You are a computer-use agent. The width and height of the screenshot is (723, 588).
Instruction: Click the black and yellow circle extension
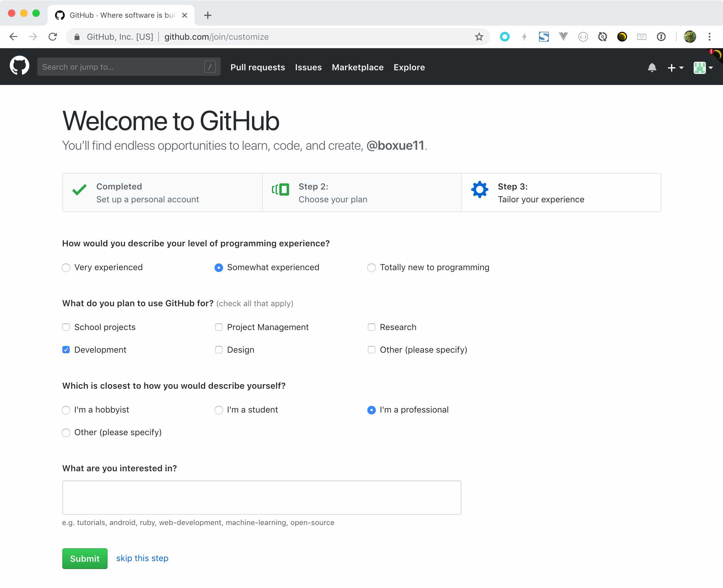(x=622, y=37)
